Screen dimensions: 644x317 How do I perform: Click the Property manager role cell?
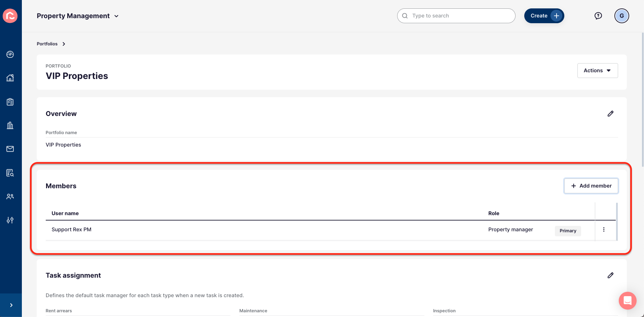(510, 230)
